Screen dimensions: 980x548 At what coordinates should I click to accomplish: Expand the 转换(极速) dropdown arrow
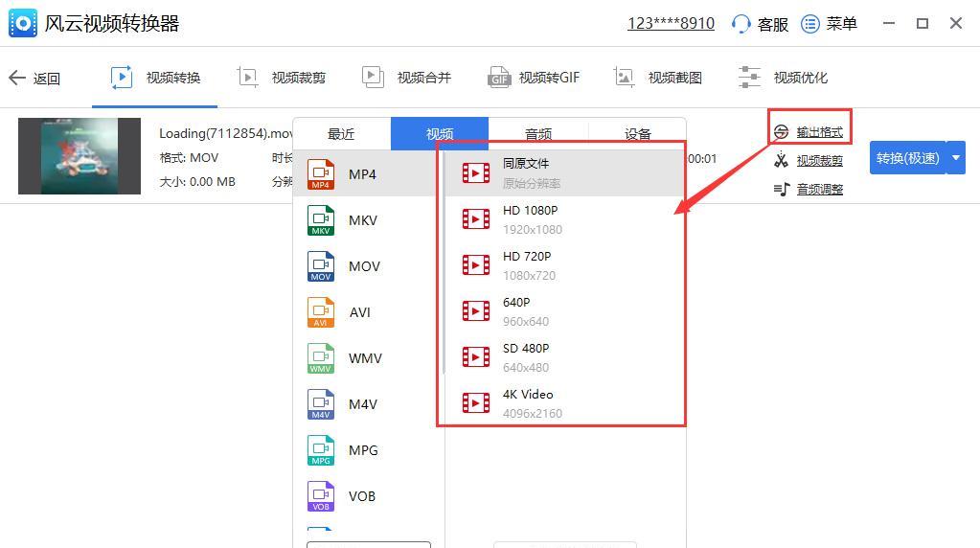pos(955,158)
